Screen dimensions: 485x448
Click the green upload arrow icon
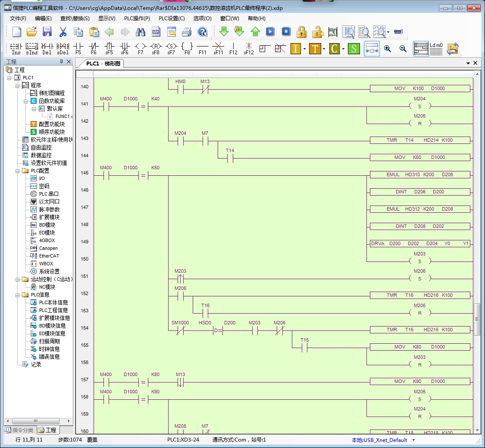255,31
